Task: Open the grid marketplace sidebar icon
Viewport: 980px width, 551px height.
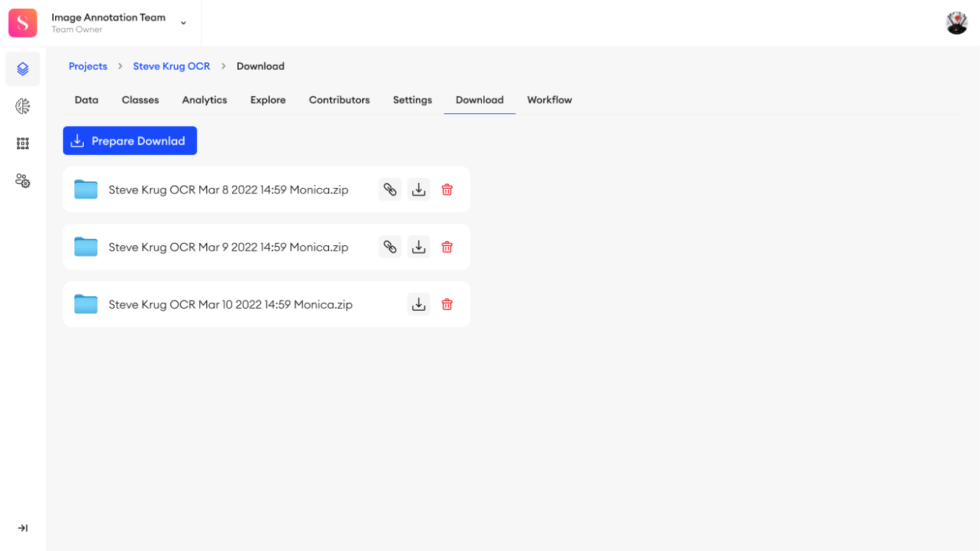Action: coord(23,143)
